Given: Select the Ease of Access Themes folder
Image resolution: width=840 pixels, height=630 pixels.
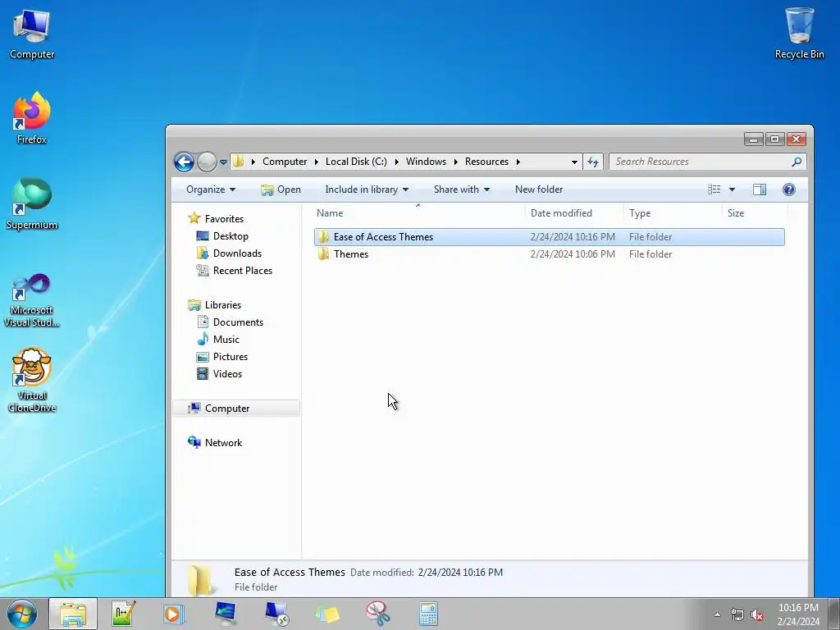Looking at the screenshot, I should [x=549, y=237].
